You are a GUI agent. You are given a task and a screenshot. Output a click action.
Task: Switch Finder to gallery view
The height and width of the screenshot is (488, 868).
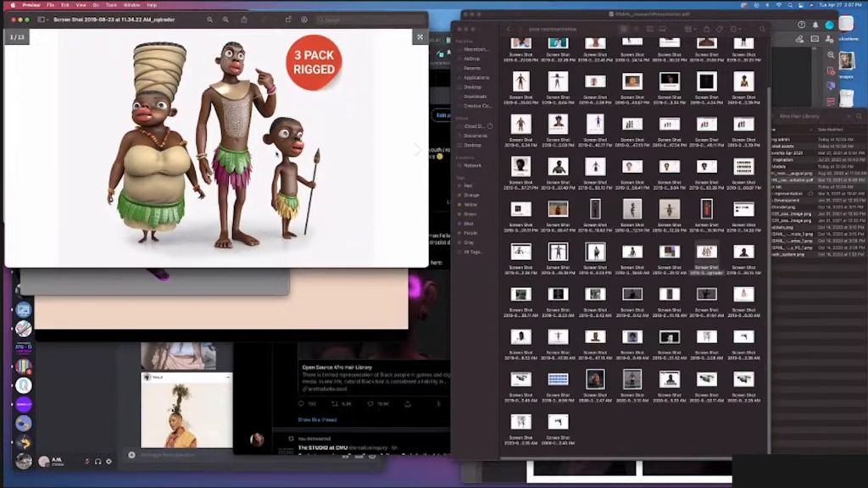663,29
